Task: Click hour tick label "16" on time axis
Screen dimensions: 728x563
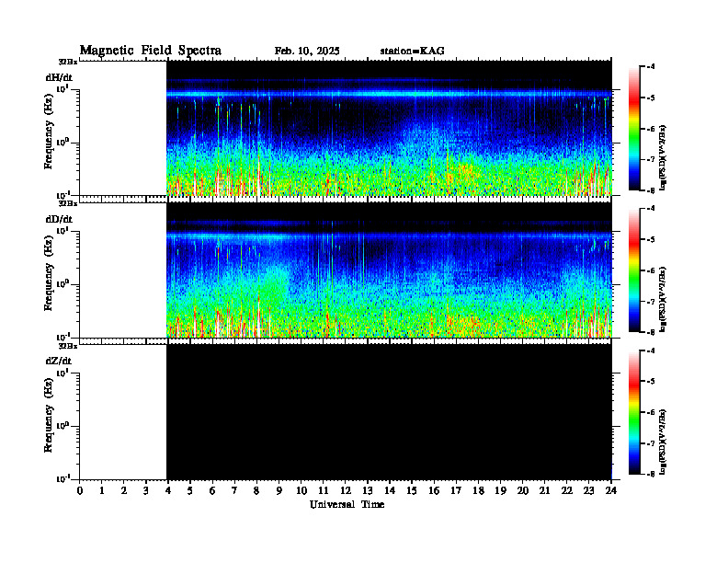Action: pos(434,490)
